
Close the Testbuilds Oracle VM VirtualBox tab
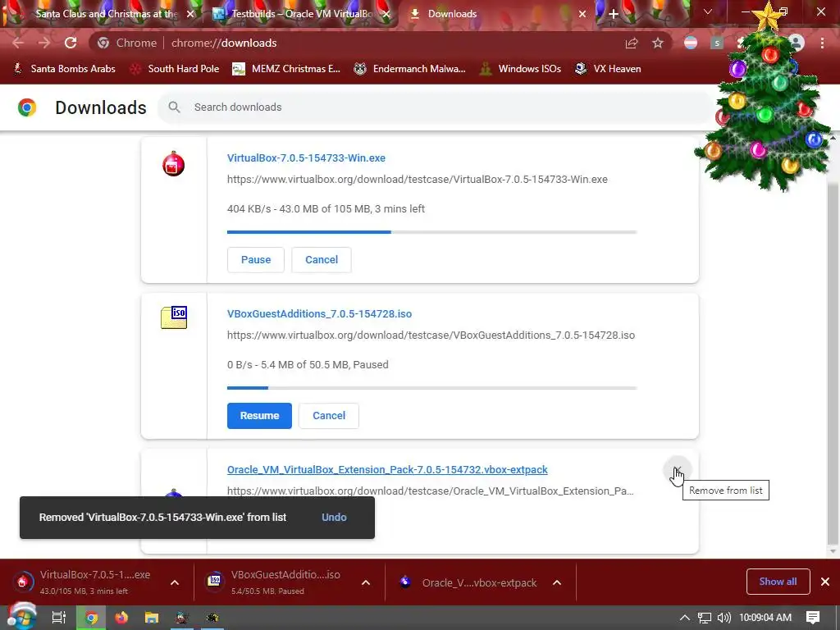point(386,14)
